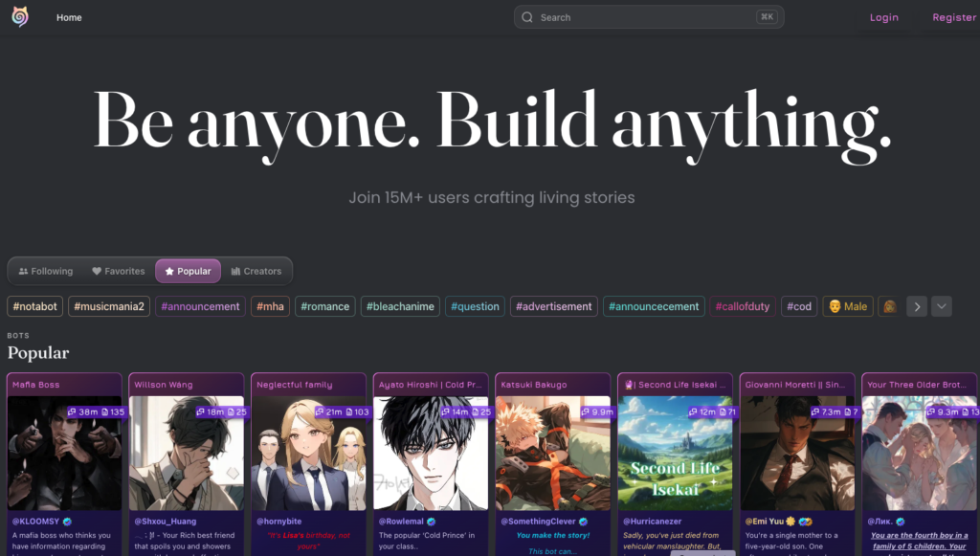Switch to the Favorites tab
The height and width of the screenshot is (556, 980).
[x=118, y=271]
